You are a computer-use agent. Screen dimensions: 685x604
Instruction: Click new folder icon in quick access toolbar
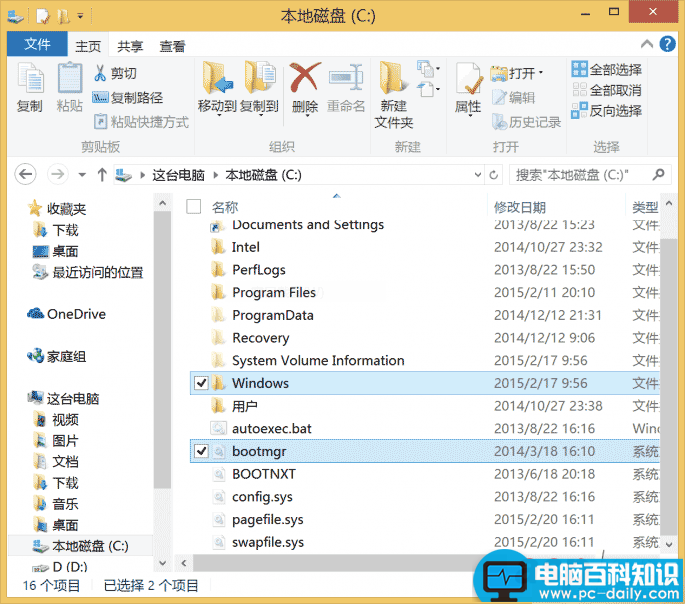click(64, 17)
